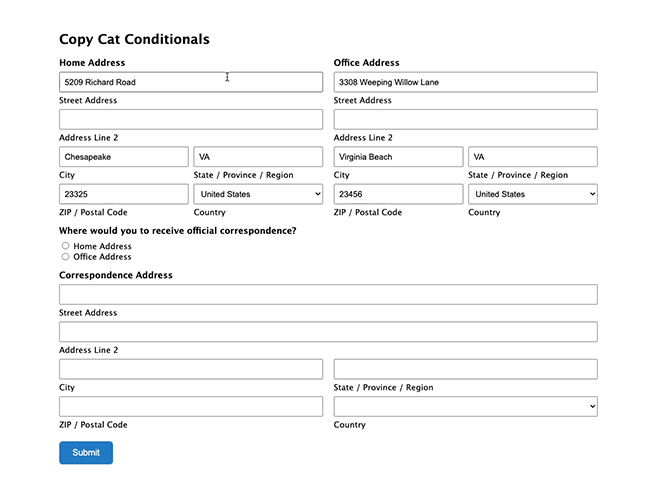Focus the Home Address Line 2 field
The height and width of the screenshot is (494, 658).
(191, 119)
